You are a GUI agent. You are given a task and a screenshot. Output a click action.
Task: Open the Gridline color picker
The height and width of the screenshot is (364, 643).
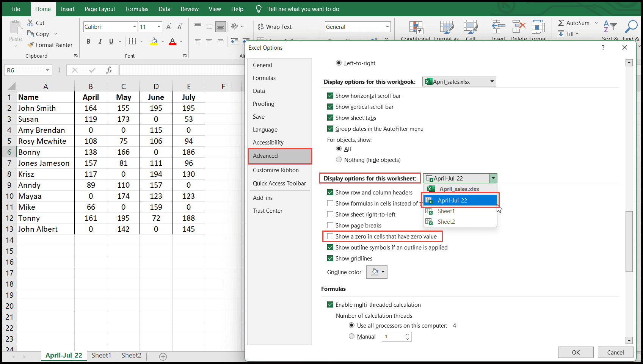coord(377,272)
